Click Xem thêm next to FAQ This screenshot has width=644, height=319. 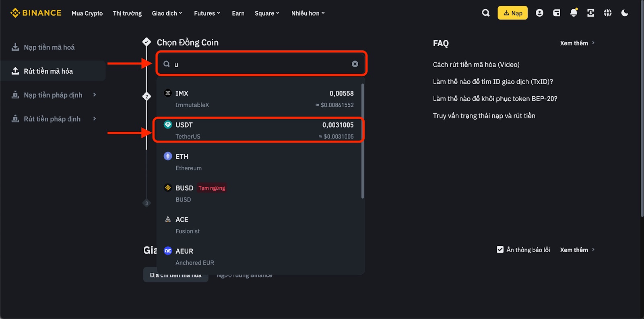click(575, 43)
